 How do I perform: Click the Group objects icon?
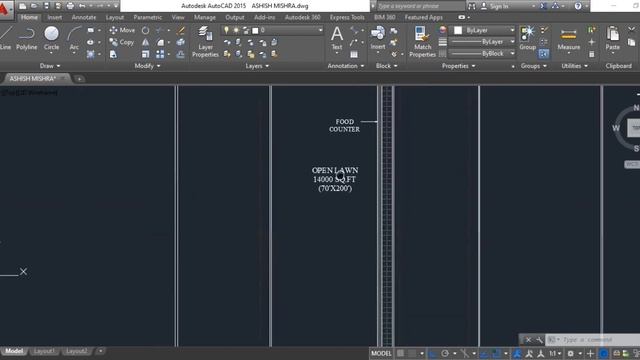[527, 38]
